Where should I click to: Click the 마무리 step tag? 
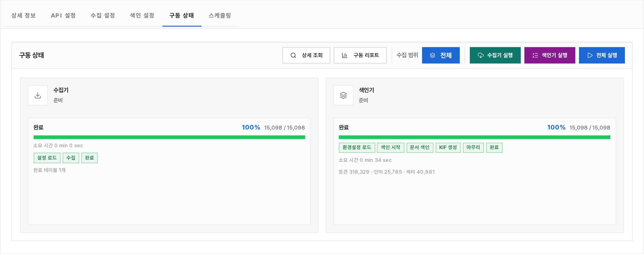(473, 147)
